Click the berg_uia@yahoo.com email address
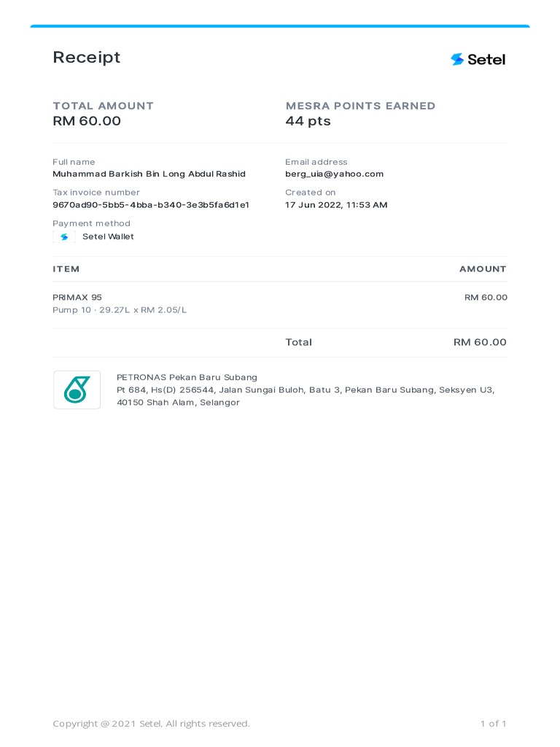 tap(334, 174)
